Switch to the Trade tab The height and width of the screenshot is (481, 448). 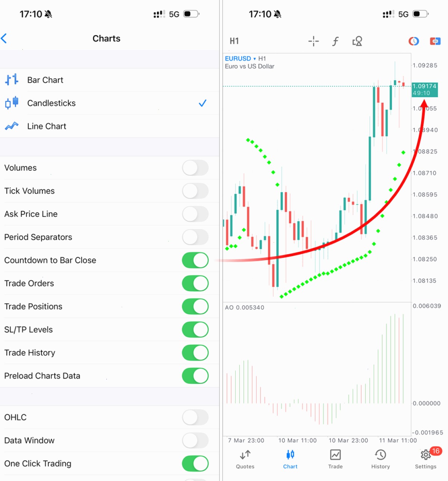pos(335,459)
